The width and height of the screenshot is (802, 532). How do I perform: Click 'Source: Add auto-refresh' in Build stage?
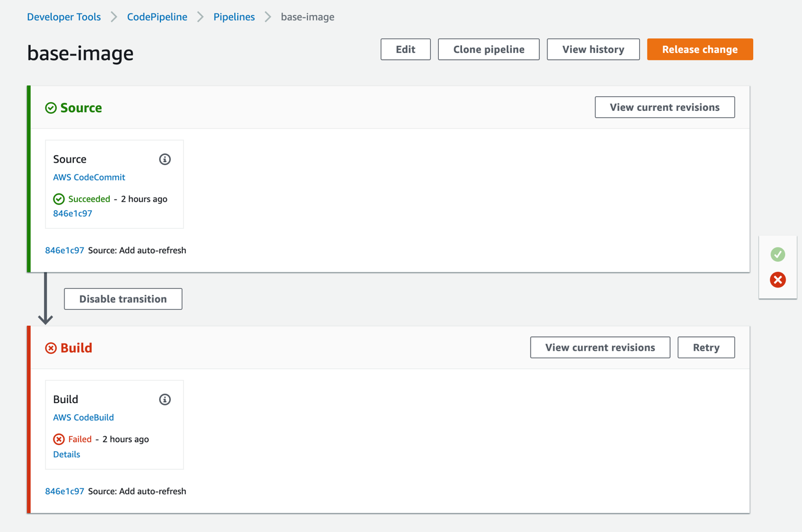137,491
